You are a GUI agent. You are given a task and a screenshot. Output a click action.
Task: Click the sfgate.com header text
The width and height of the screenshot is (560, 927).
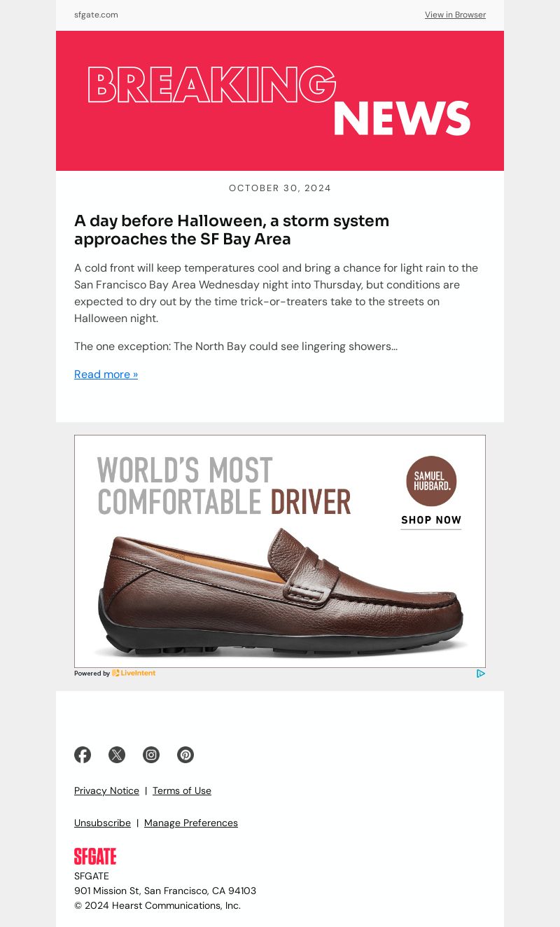tap(96, 15)
